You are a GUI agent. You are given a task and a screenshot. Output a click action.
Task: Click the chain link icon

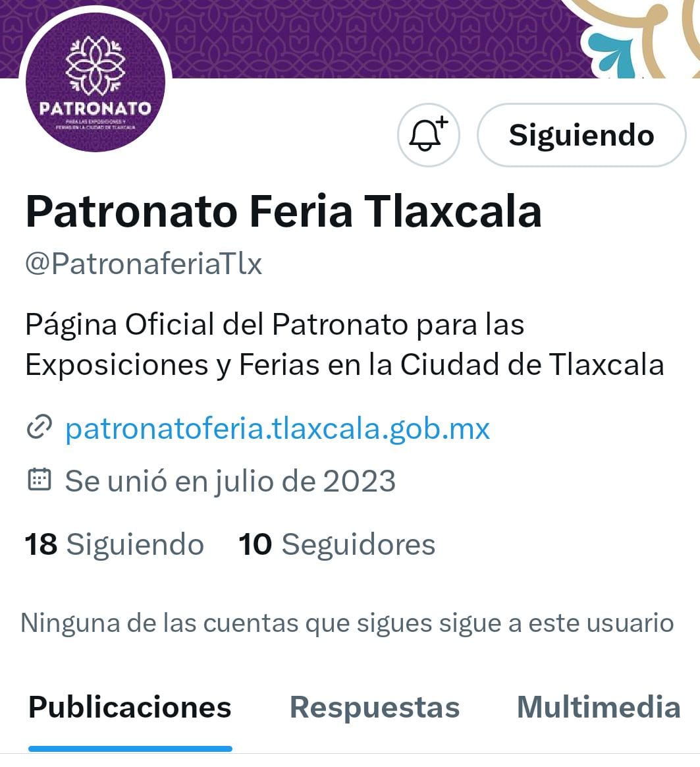click(39, 427)
